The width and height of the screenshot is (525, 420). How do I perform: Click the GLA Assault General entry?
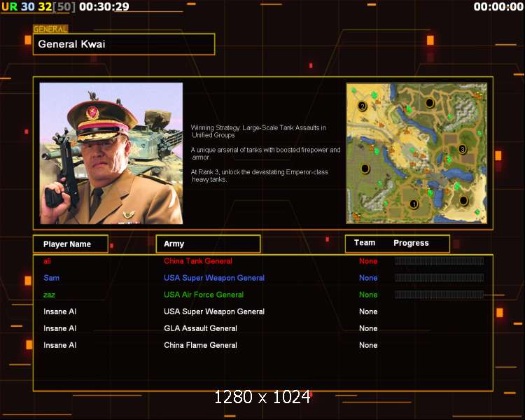200,328
